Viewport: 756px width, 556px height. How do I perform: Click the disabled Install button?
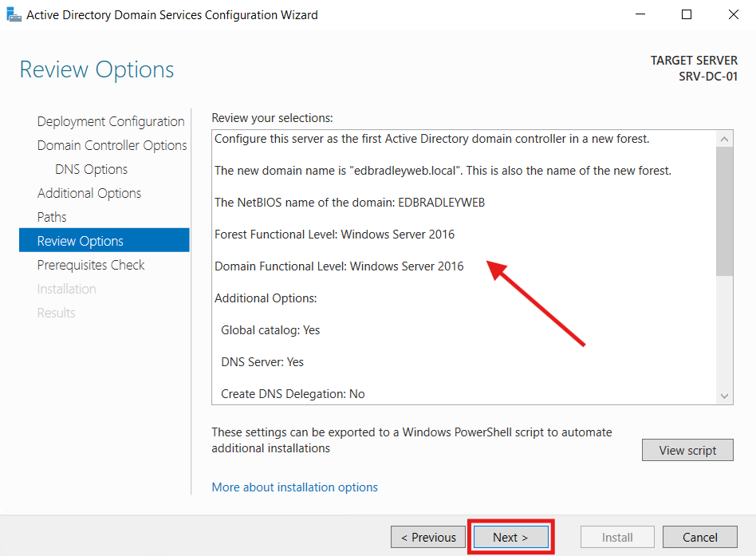pos(616,537)
